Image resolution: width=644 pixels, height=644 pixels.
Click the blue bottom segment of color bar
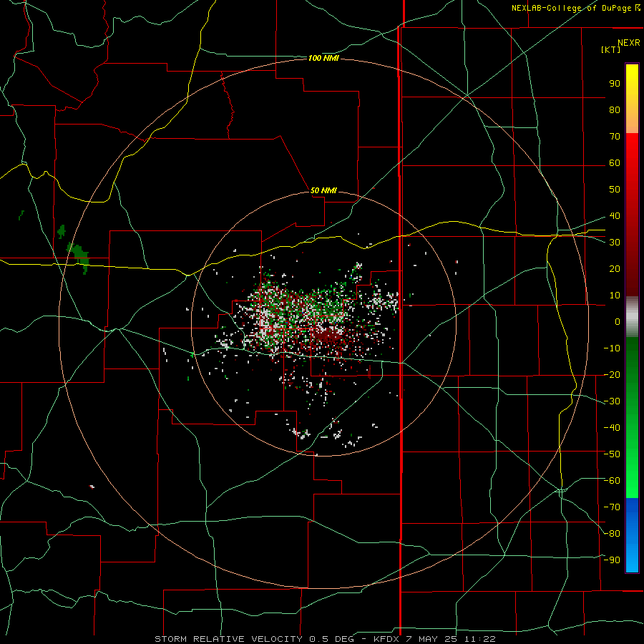coord(632,535)
